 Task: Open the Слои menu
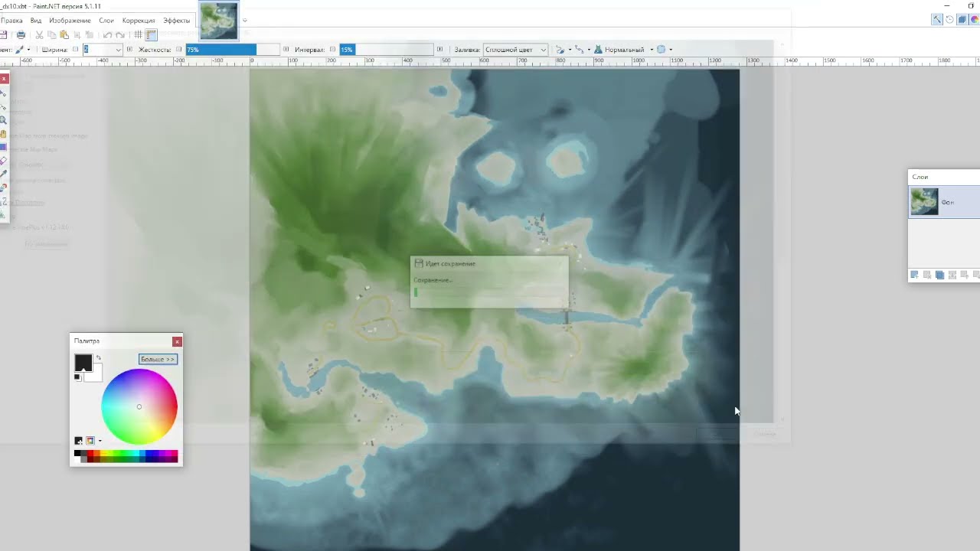point(106,21)
